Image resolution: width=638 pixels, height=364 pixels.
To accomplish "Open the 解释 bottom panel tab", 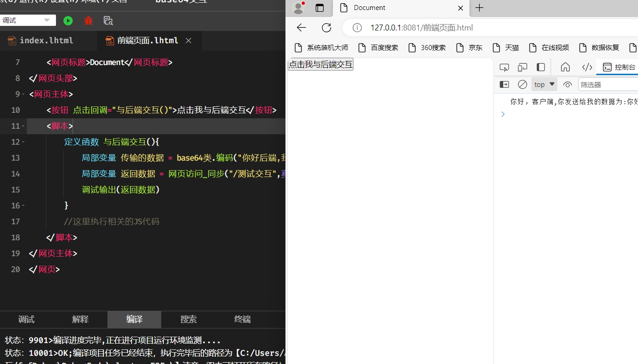I will tap(80, 319).
